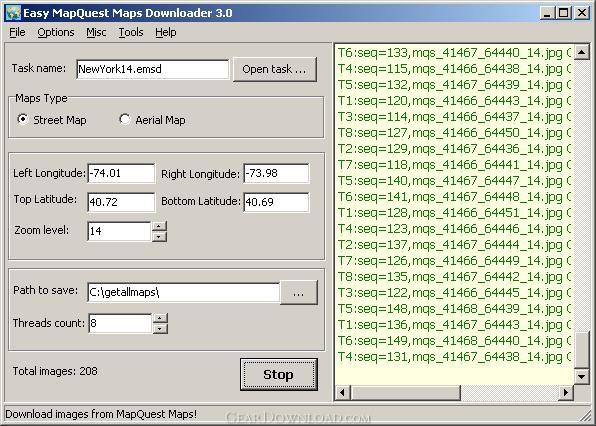Select log line T6:seq=141
This screenshot has width=596, height=426.
click(x=455, y=196)
